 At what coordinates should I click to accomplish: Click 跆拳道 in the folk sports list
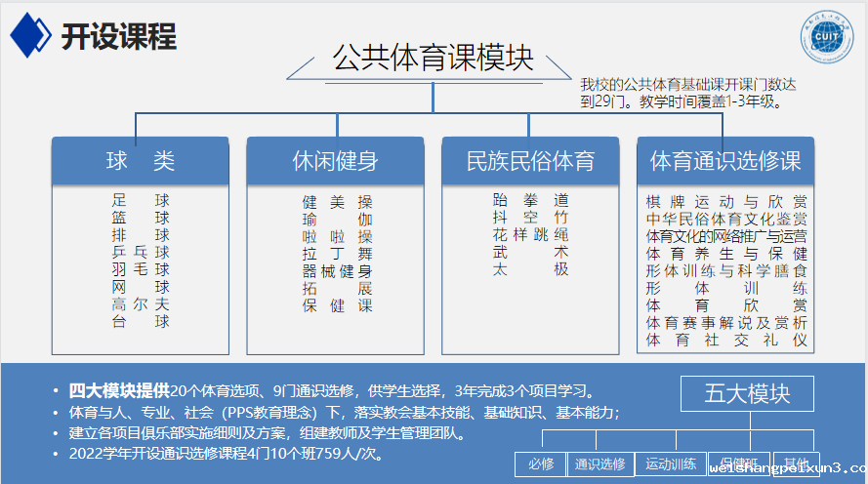tap(530, 200)
